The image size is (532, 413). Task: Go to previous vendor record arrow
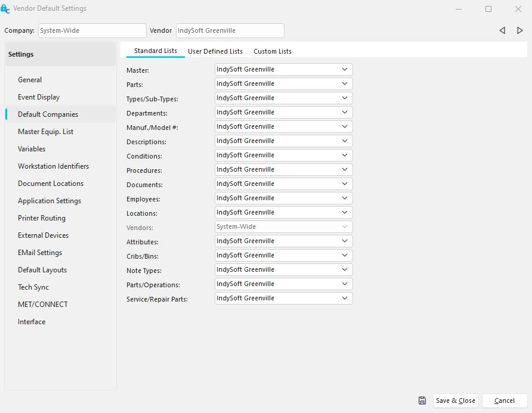(x=502, y=30)
